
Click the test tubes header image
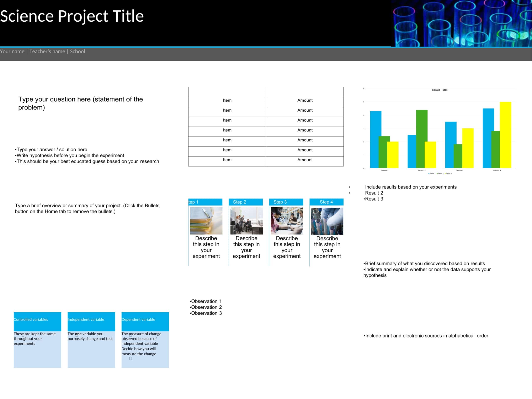click(461, 23)
